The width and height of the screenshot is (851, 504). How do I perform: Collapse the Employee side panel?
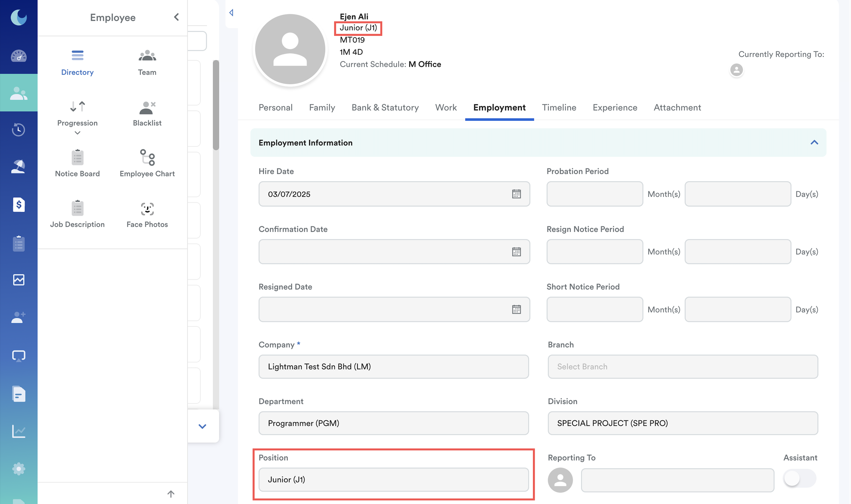[x=176, y=17]
